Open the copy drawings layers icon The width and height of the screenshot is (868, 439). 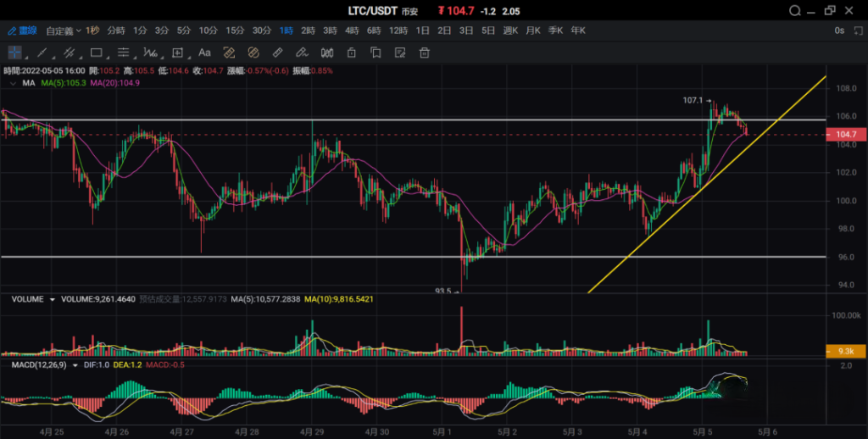tap(376, 53)
